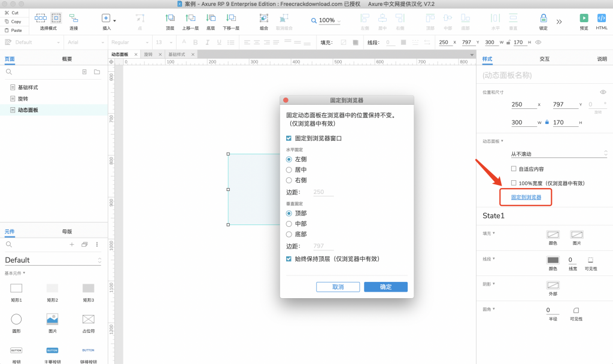The width and height of the screenshot is (613, 364).
Task: Open the 从不滚动 scroll dropdown
Action: pyautogui.click(x=559, y=154)
